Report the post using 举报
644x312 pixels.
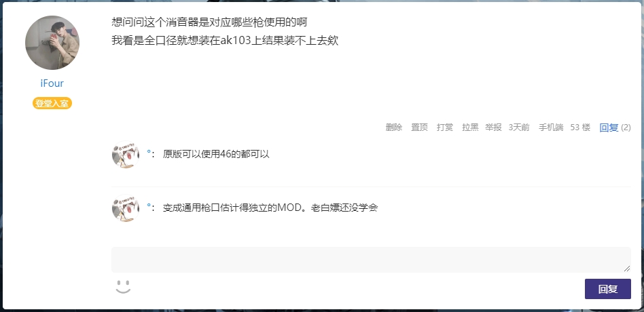tap(493, 128)
